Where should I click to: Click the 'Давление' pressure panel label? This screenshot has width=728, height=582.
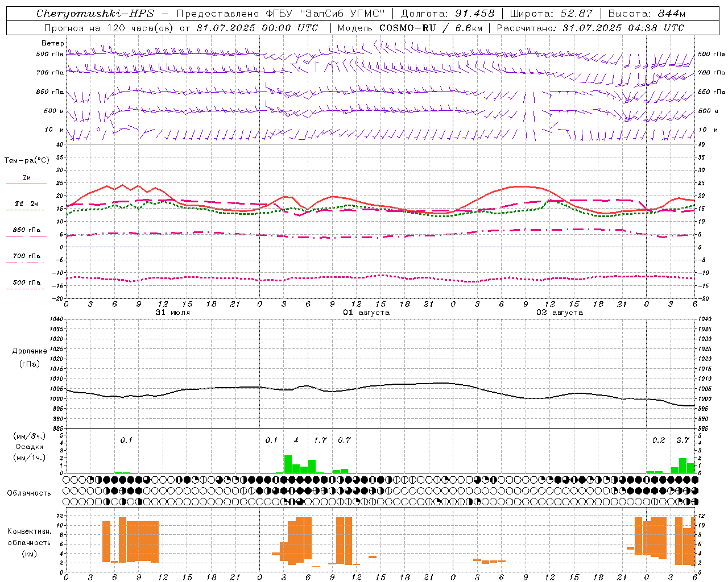(30, 351)
